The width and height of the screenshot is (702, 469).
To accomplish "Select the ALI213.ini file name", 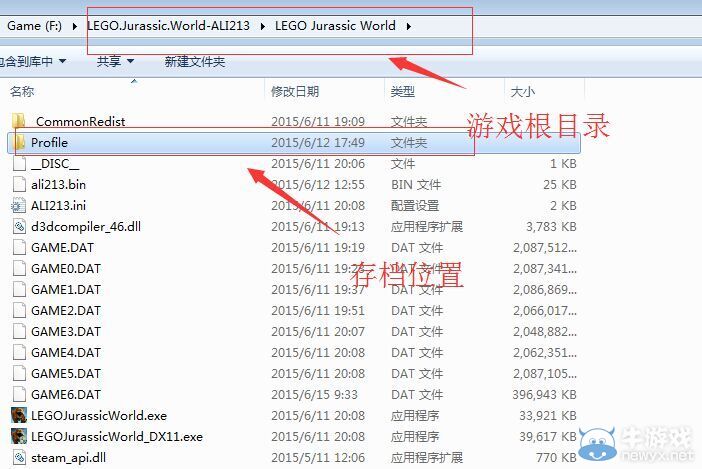I will pos(58,205).
